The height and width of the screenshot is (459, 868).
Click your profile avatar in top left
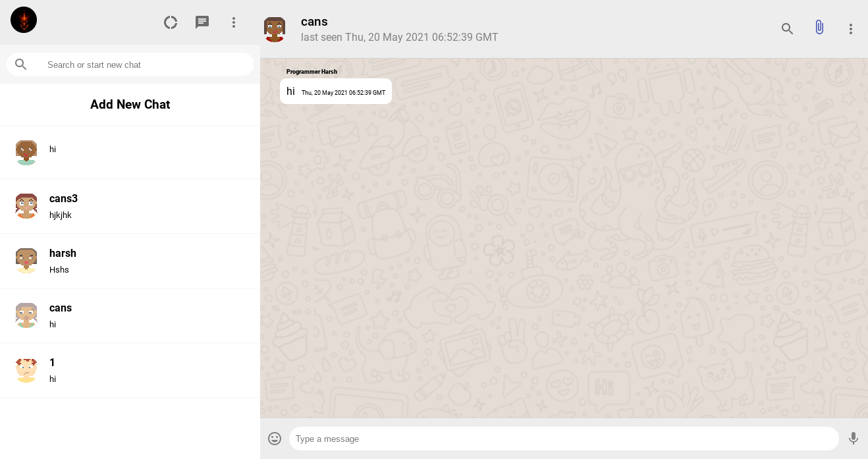coord(24,20)
